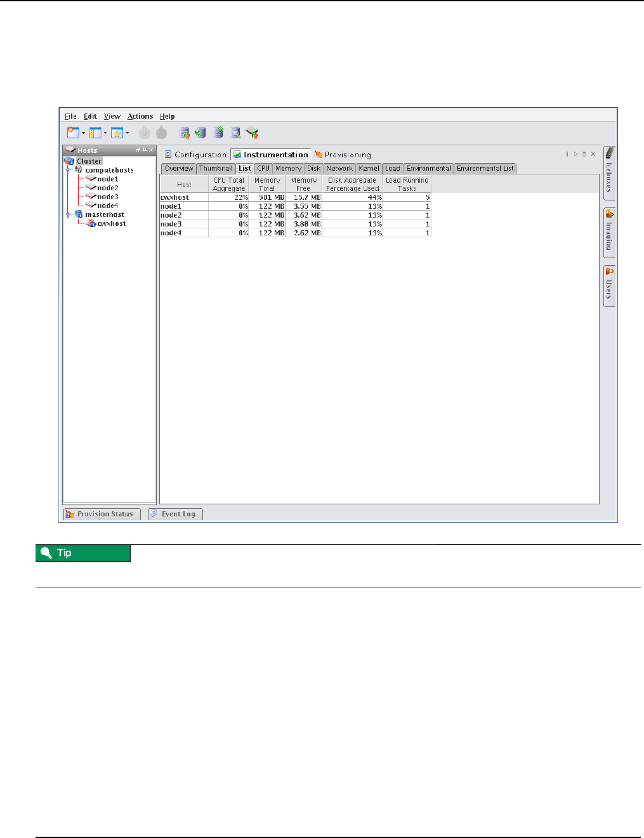
Task: Open the Environmental List sub-tab
Action: (x=485, y=168)
